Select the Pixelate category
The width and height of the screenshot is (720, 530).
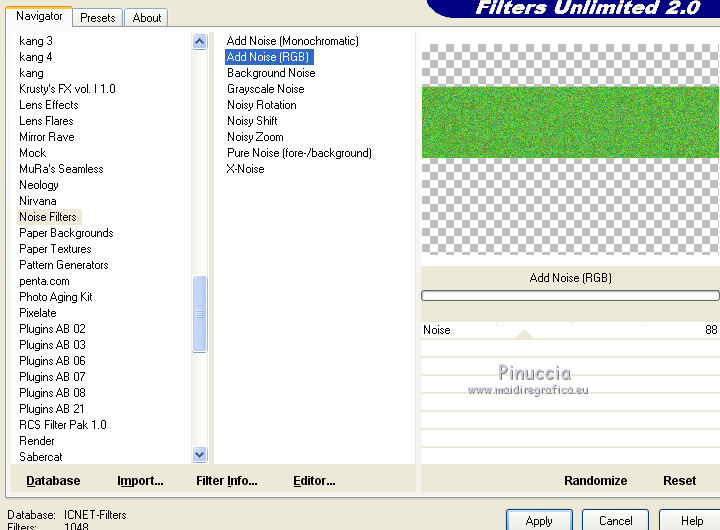(x=38, y=313)
